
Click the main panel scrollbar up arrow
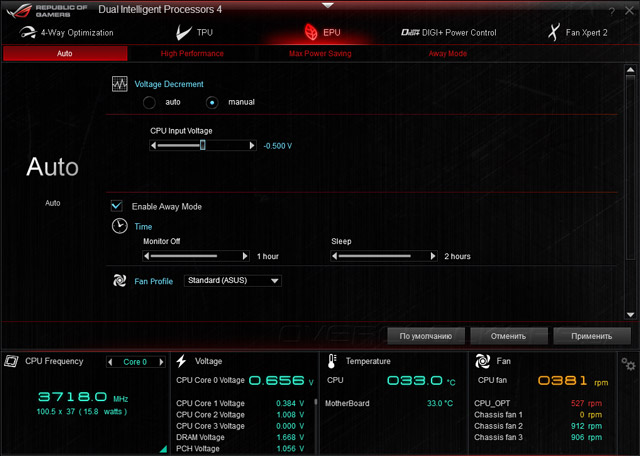(630, 70)
